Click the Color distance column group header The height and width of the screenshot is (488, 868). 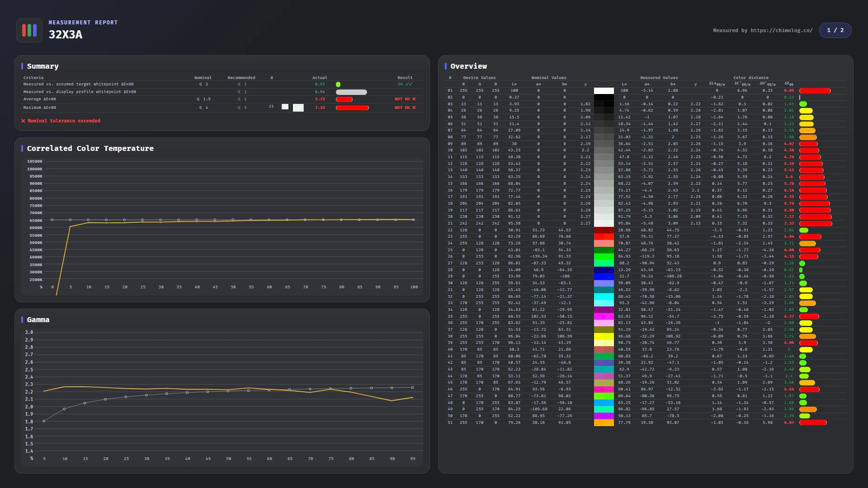[x=750, y=78]
